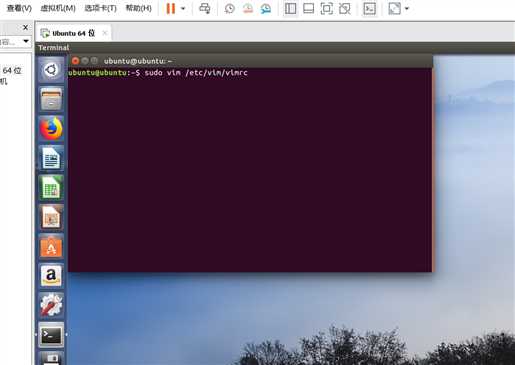The image size is (515, 365).
Task: Open the 虚拟机(M) menu
Action: pos(58,8)
